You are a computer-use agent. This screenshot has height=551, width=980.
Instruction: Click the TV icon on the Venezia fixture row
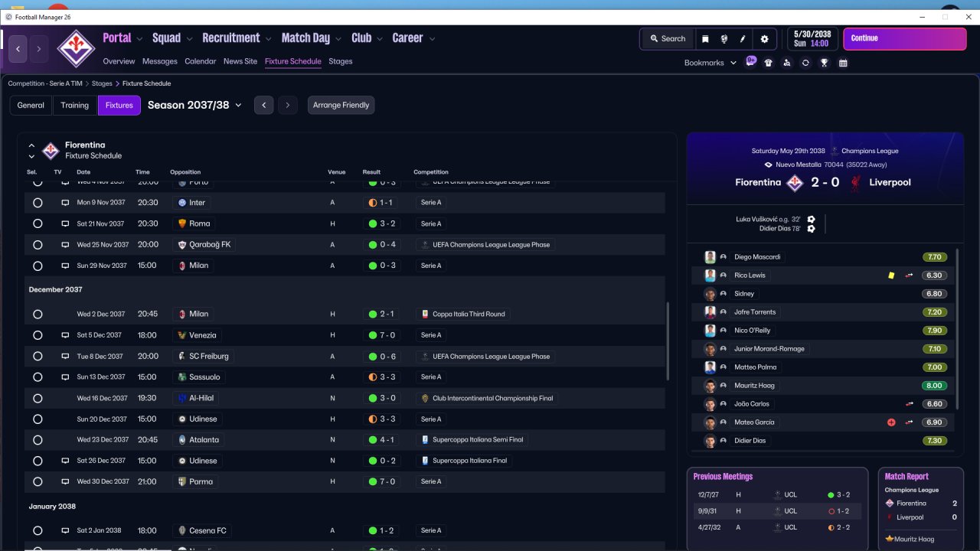pos(65,335)
